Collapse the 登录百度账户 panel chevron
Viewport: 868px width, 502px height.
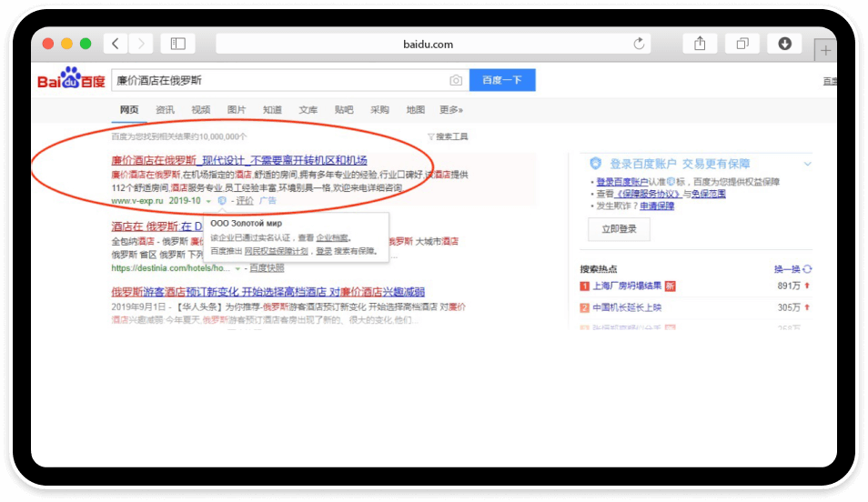coord(808,164)
